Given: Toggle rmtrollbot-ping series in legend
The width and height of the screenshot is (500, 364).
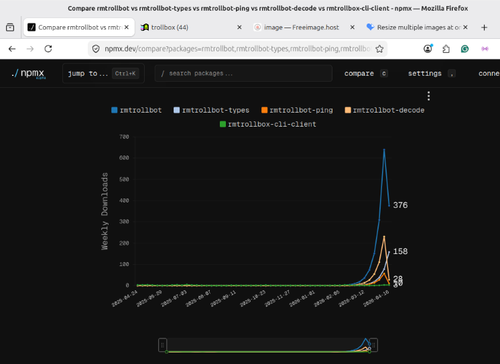Looking at the screenshot, I should [297, 110].
